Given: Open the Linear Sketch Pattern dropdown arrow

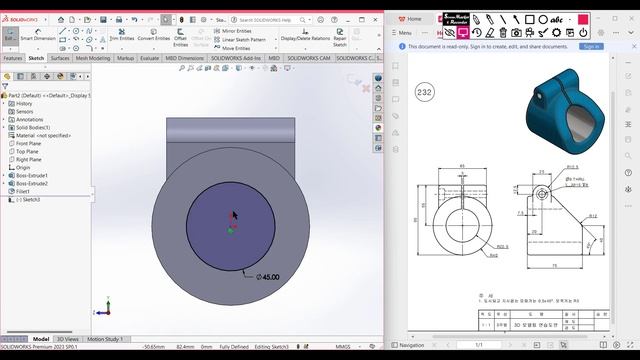Looking at the screenshot, I should click(276, 40).
